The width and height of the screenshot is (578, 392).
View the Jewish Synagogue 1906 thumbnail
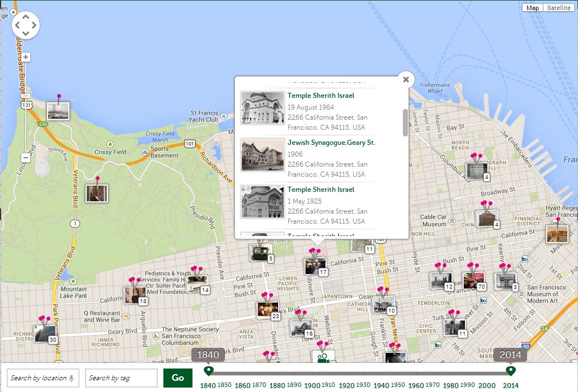[x=262, y=155]
